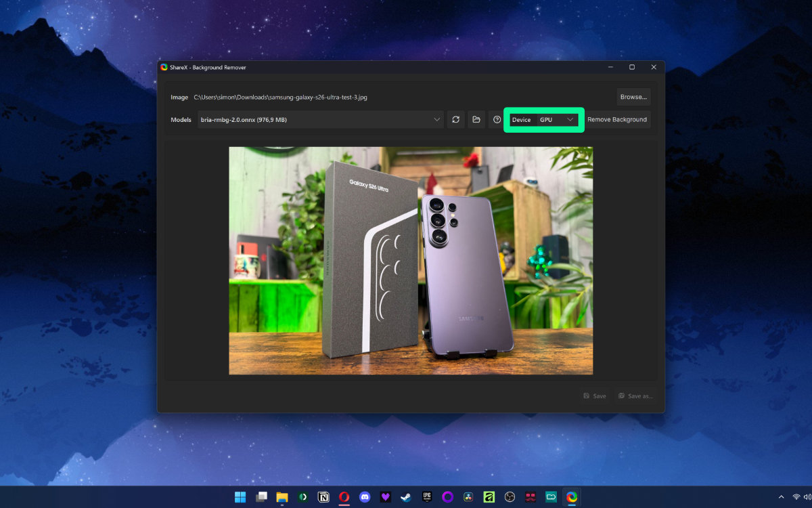This screenshot has width=812, height=508.
Task: Open the Models dropdown bria-rmbg-2.0.onnx
Action: click(321, 119)
